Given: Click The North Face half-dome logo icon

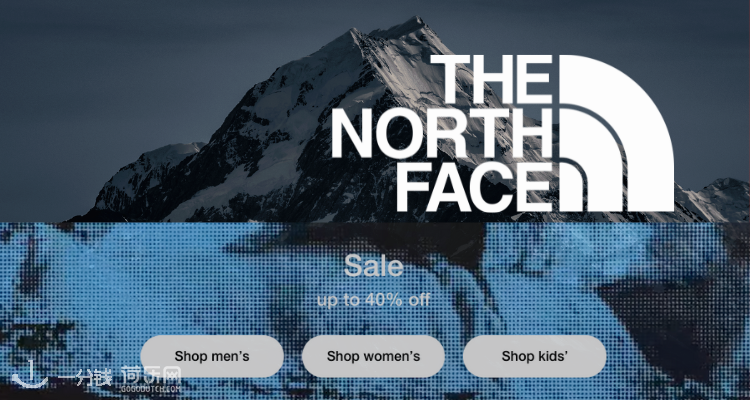Looking at the screenshot, I should [616, 133].
